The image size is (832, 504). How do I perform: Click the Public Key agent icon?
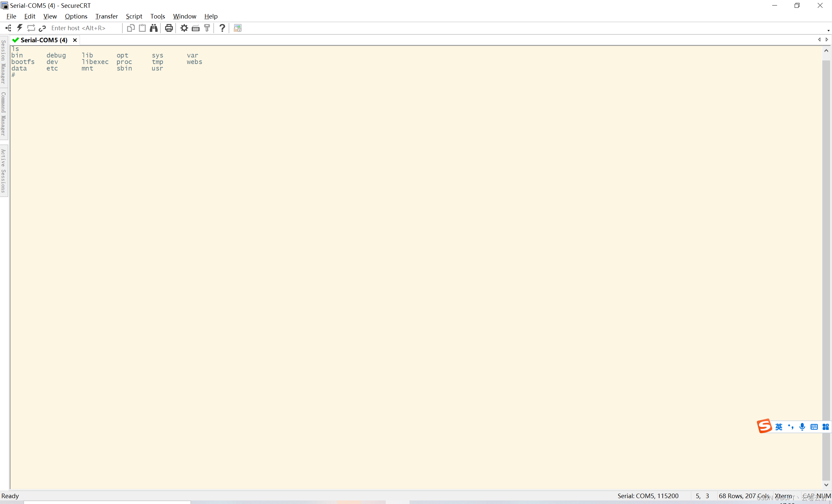[207, 28]
